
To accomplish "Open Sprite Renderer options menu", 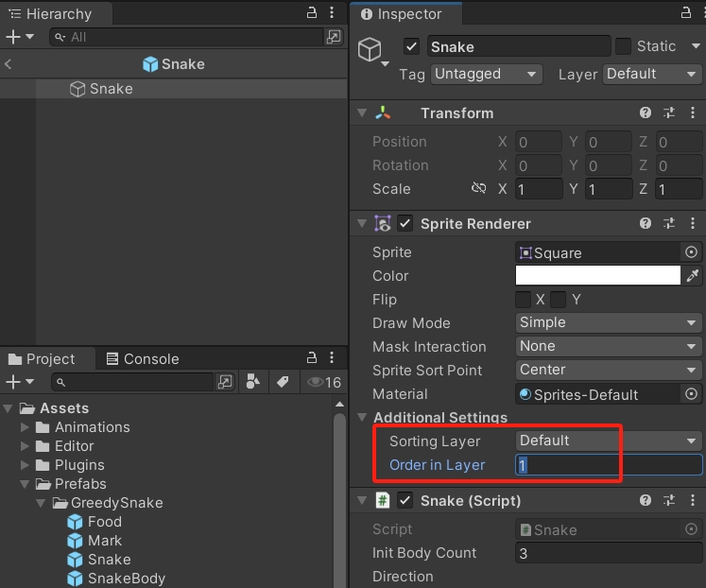I will [693, 223].
